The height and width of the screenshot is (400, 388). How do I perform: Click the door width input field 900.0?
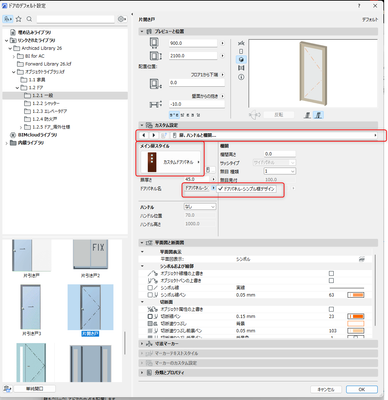[193, 43]
